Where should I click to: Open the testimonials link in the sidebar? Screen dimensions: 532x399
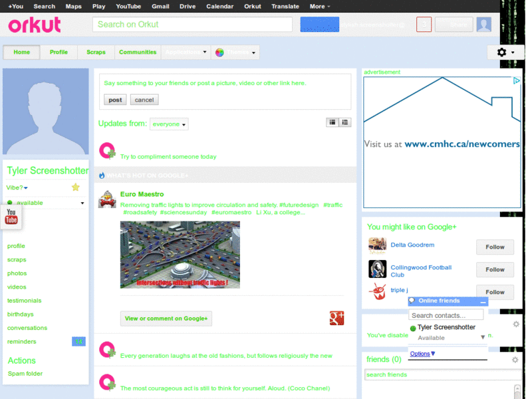pyautogui.click(x=25, y=301)
